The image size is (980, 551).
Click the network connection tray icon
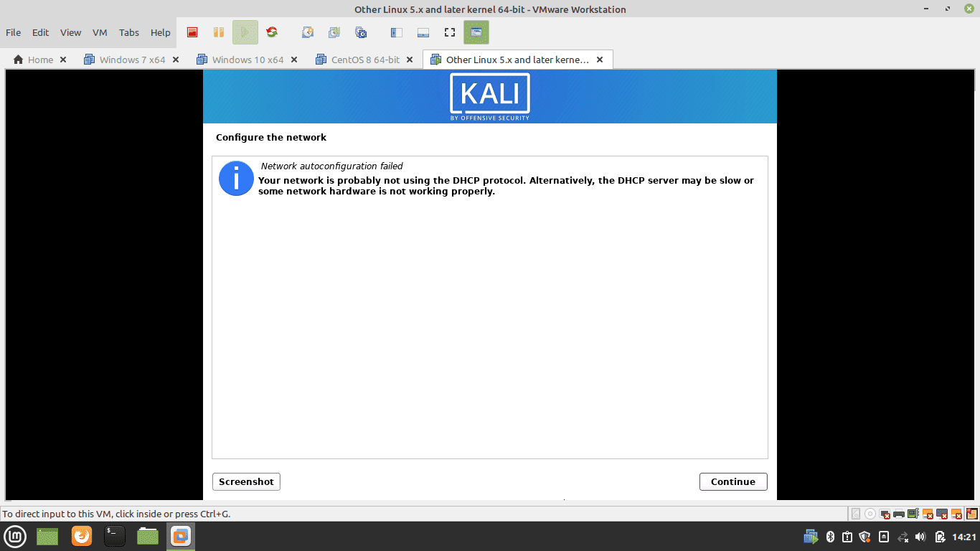click(903, 537)
